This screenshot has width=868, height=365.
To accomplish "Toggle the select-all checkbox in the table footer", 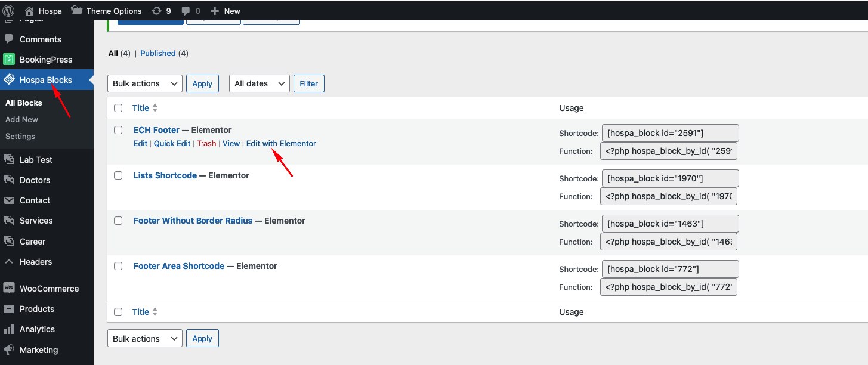I will pos(118,312).
